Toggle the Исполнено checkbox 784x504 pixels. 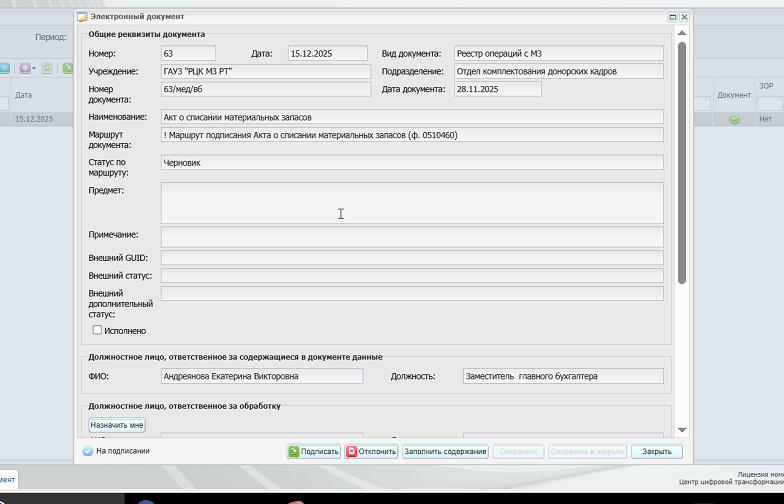(x=98, y=330)
